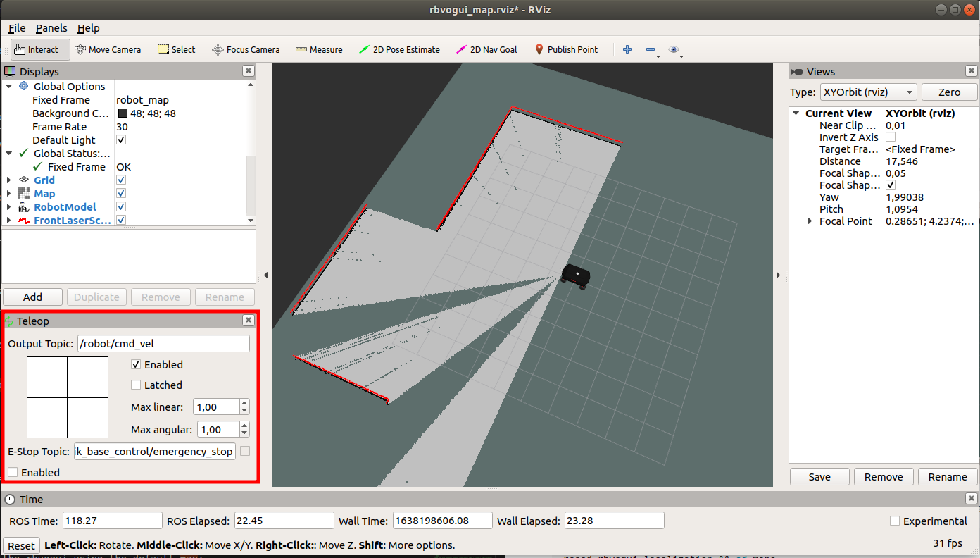Click the Grid display icon
980x558 pixels.
click(23, 180)
